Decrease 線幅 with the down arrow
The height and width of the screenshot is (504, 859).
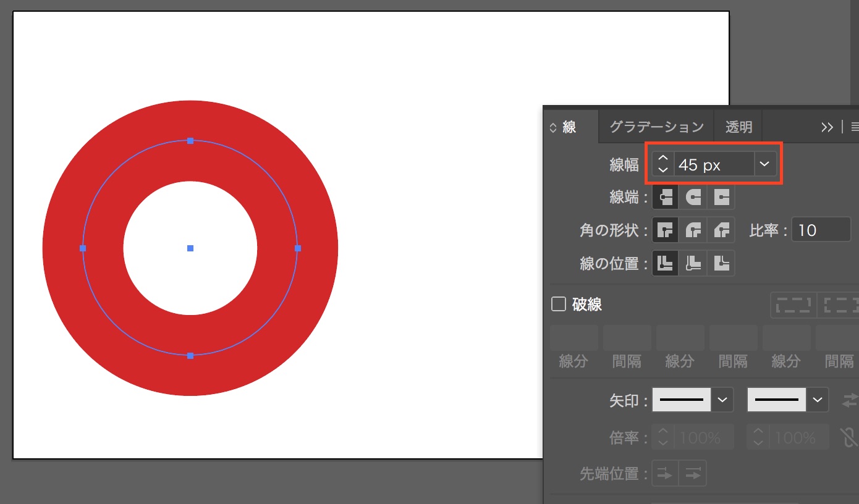point(663,170)
